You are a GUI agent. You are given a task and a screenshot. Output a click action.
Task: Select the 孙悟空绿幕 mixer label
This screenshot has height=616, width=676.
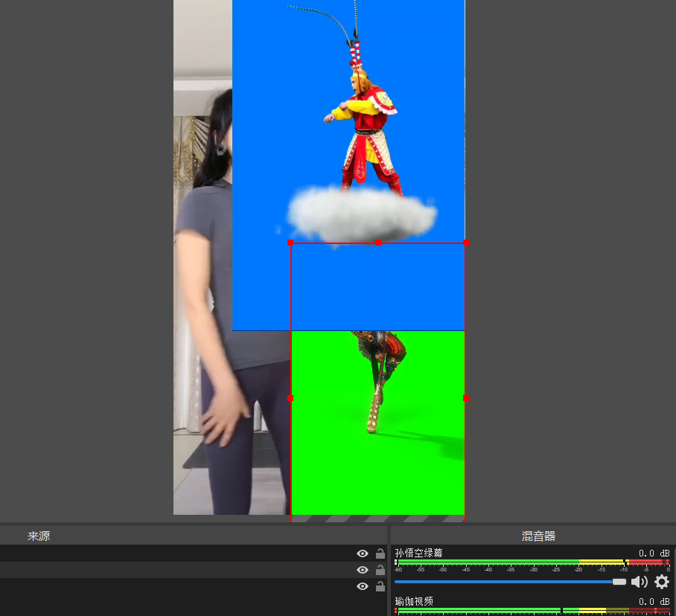pos(418,553)
